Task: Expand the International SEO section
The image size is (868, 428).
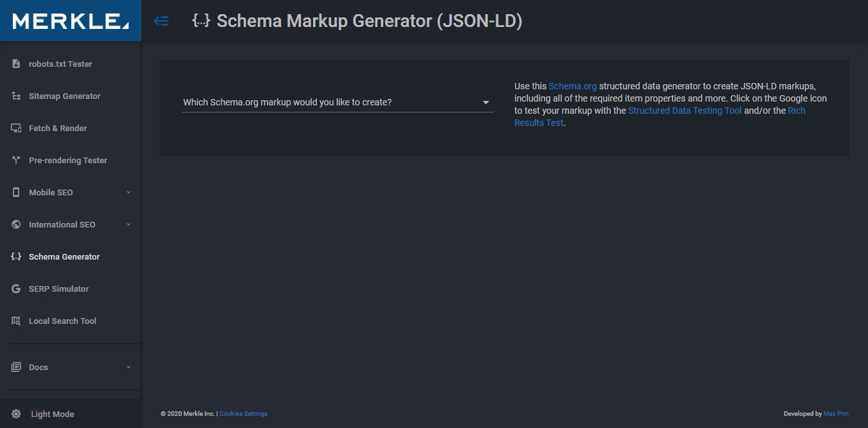Action: pos(62,224)
